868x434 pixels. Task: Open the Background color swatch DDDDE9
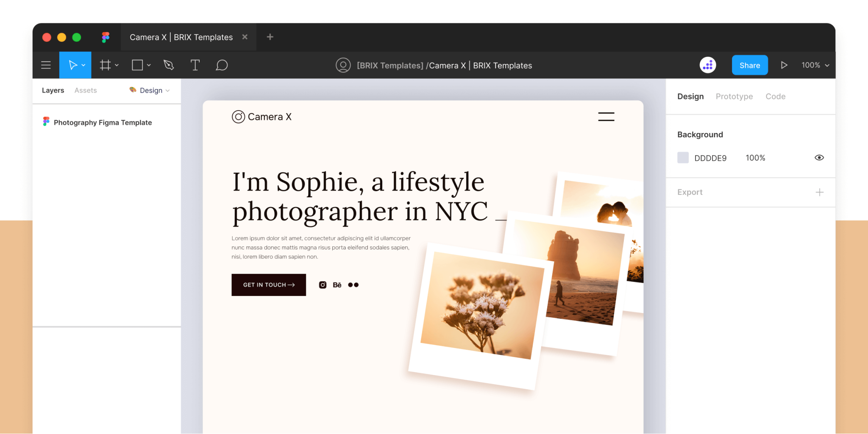pos(683,157)
